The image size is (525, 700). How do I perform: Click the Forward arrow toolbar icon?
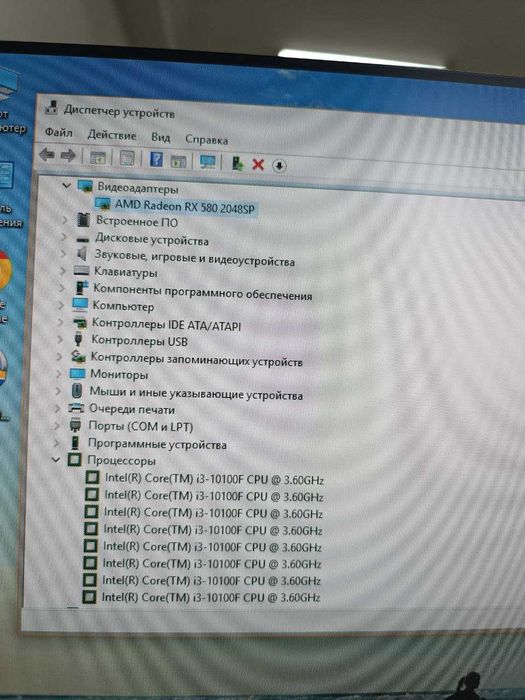click(68, 156)
